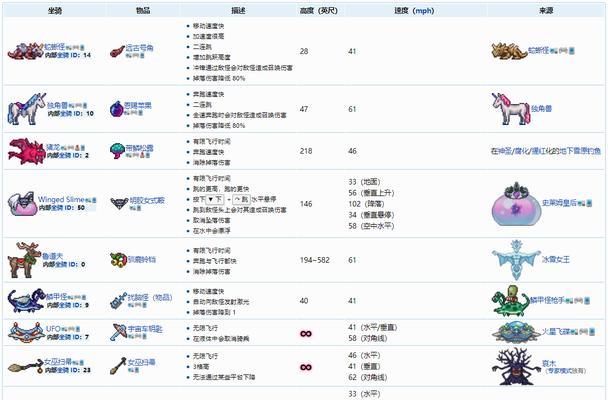This screenshot has height=400, width=608.
Task: Open the 宇宙车钥匙 item link
Action: pos(145,329)
